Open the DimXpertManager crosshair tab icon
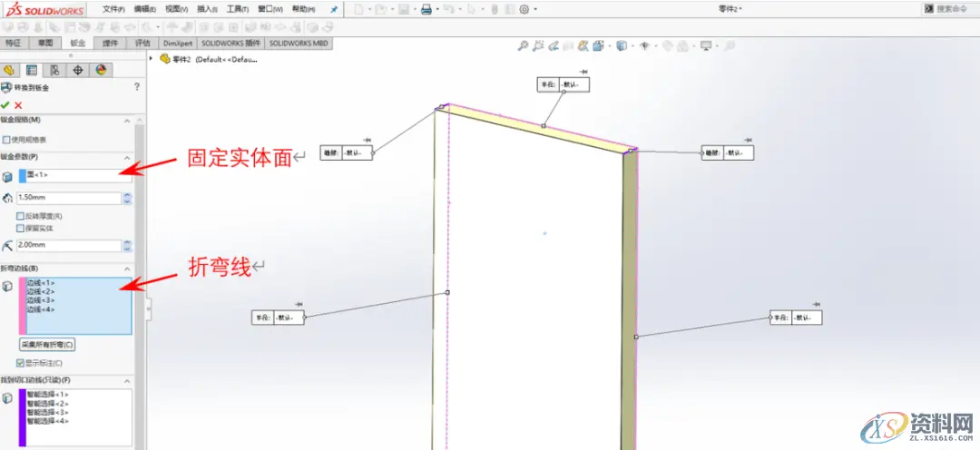This screenshot has width=980, height=450. click(78, 70)
